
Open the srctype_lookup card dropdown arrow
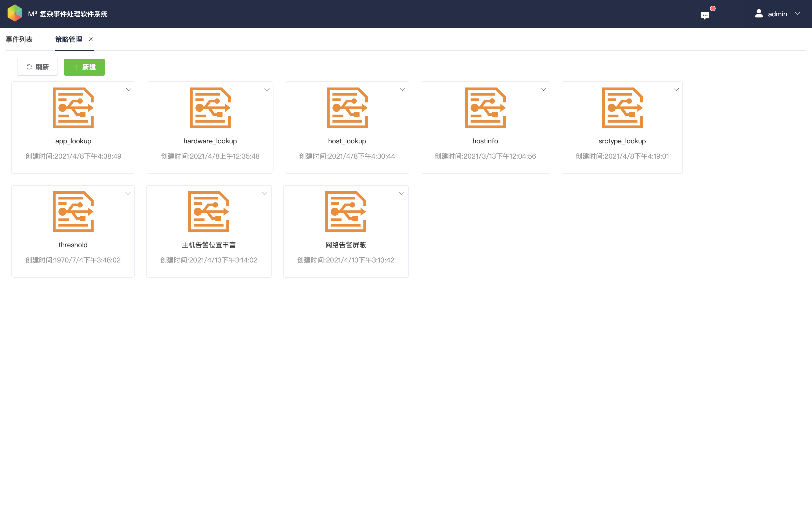[676, 89]
